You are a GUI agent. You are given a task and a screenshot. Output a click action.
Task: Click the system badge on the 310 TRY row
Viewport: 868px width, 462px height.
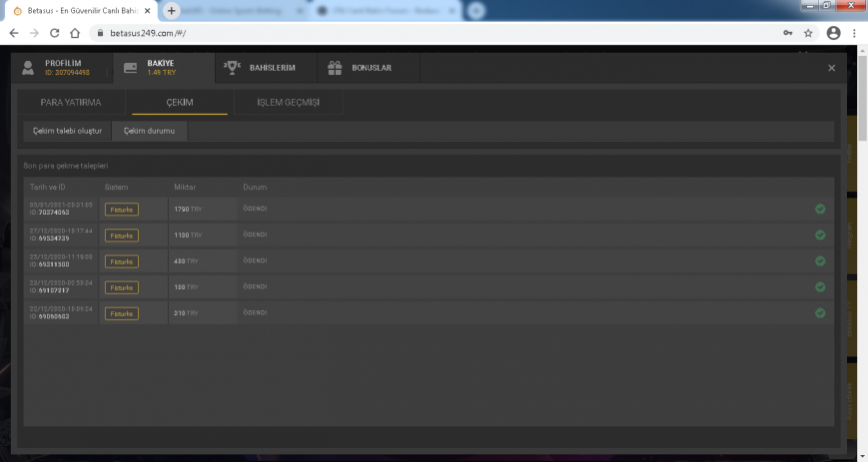click(x=121, y=313)
